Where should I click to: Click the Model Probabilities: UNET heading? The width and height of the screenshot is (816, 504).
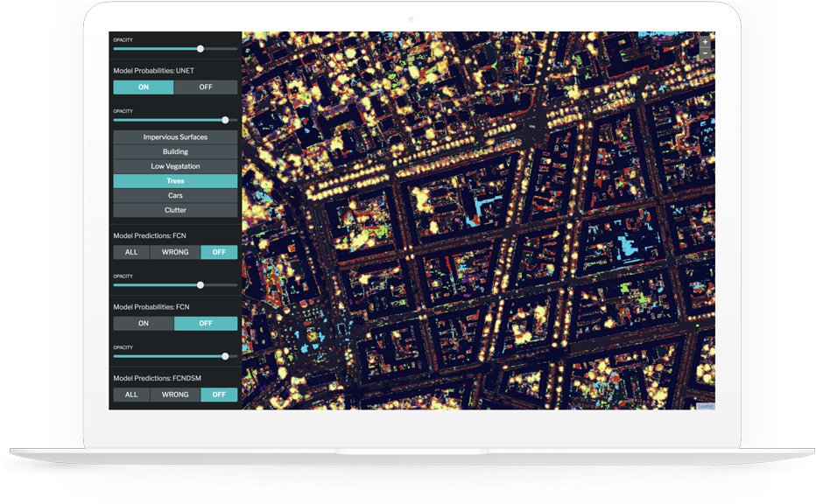[153, 71]
